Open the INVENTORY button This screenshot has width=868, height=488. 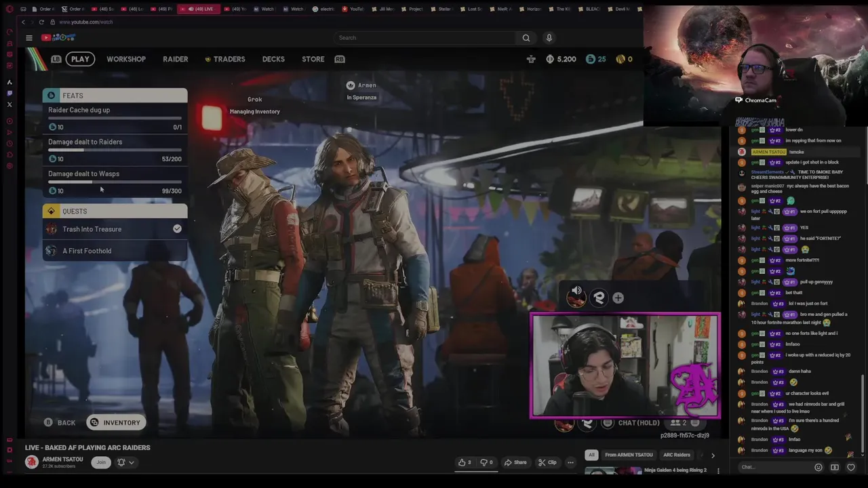coord(116,422)
